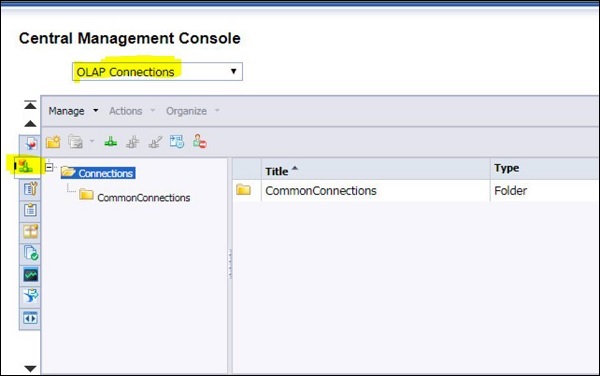Click the sidebar left-right arrows panel icon
Image resolution: width=600 pixels, height=376 pixels.
click(x=30, y=318)
